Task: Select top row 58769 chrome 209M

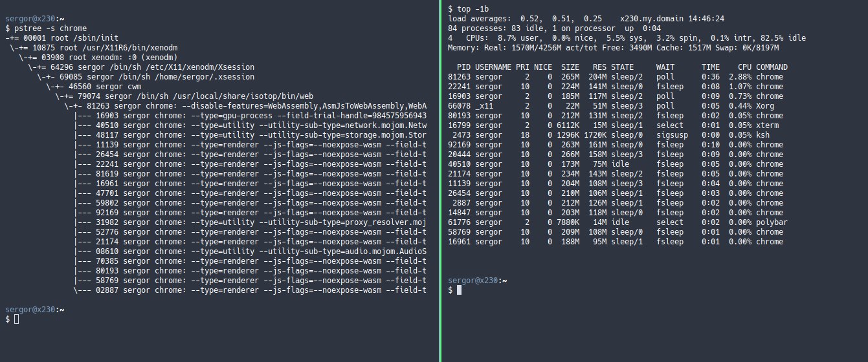Action: (616, 232)
